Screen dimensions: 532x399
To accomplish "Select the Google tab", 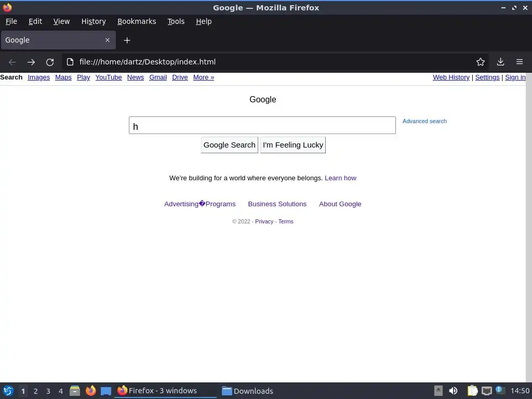I will tap(58, 40).
